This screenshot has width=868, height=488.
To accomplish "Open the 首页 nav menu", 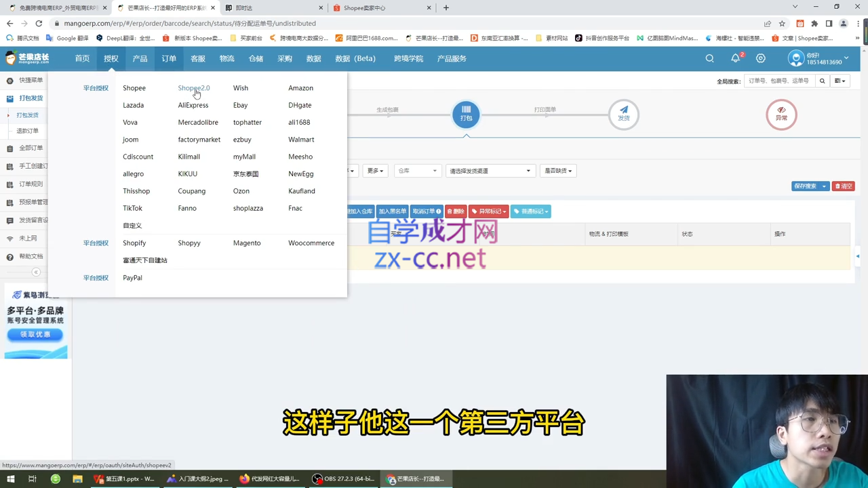I will tap(82, 58).
